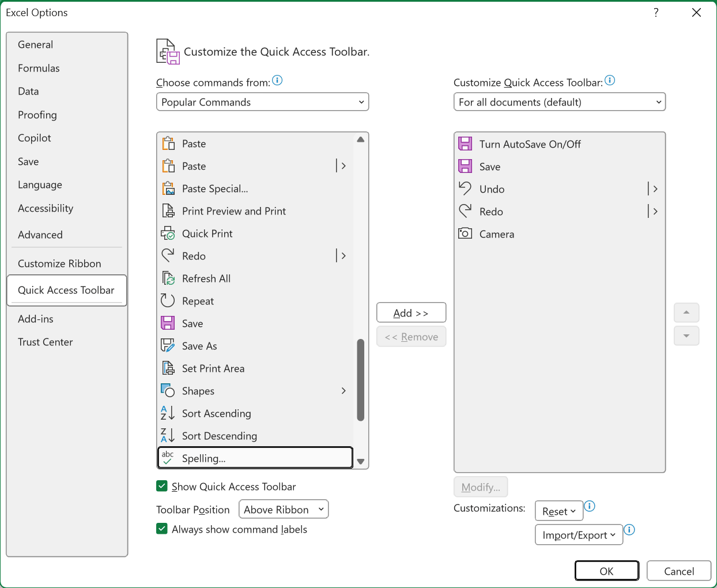
Task: Expand Redo submenu arrow in commands list
Action: click(344, 256)
